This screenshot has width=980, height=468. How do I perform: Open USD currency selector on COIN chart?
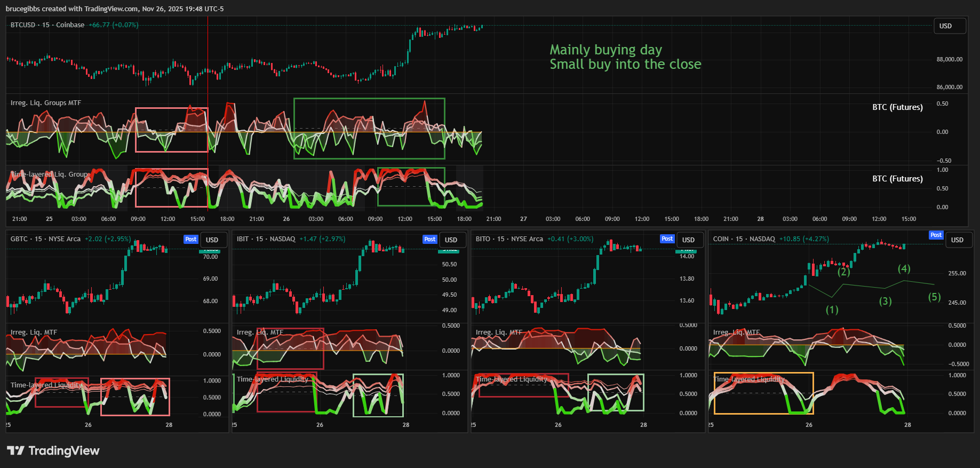tap(957, 240)
